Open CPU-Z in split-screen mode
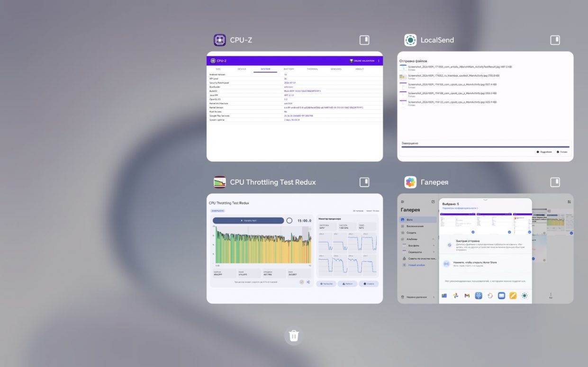The image size is (588, 367). 364,40
